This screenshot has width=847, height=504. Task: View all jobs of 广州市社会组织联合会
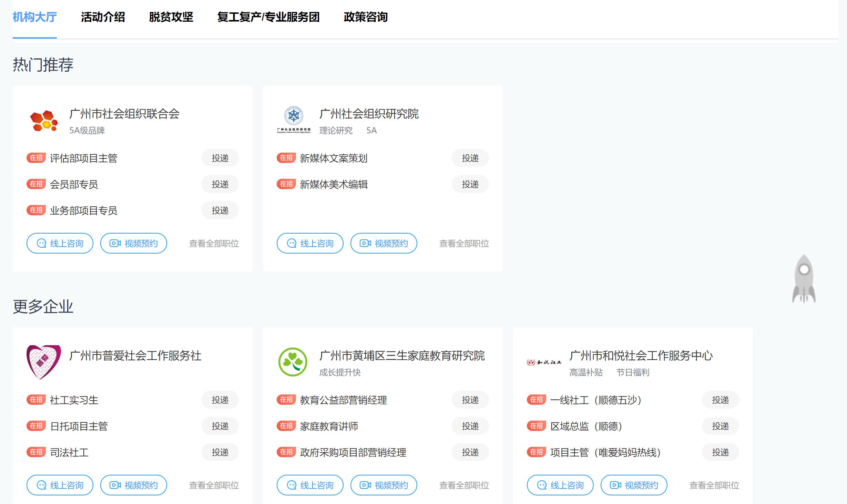click(214, 244)
